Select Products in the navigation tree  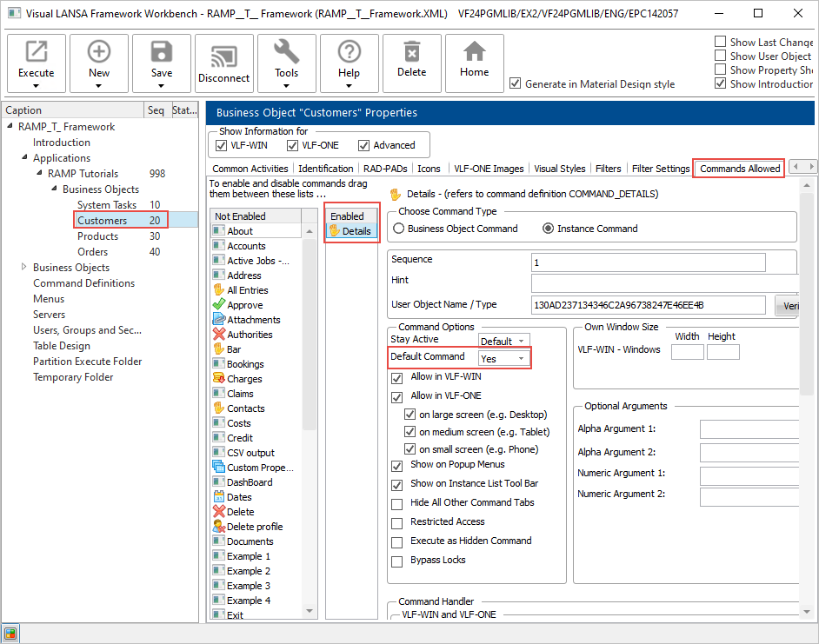(x=98, y=236)
